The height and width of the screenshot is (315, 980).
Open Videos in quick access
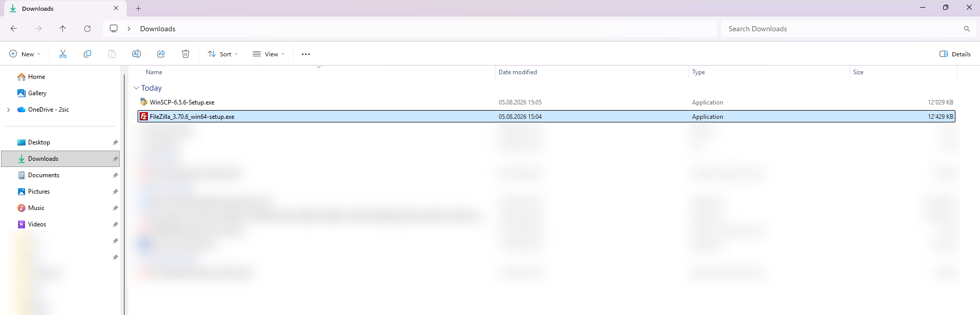60,224
